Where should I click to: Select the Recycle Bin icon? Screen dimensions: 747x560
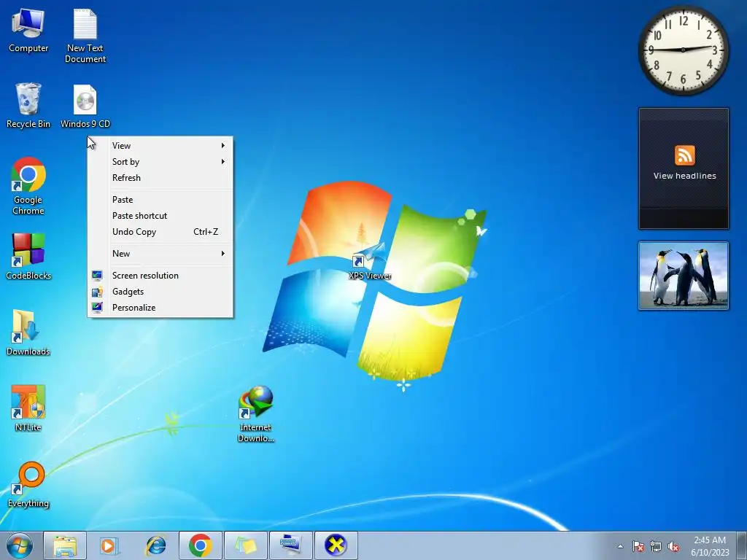tap(28, 106)
